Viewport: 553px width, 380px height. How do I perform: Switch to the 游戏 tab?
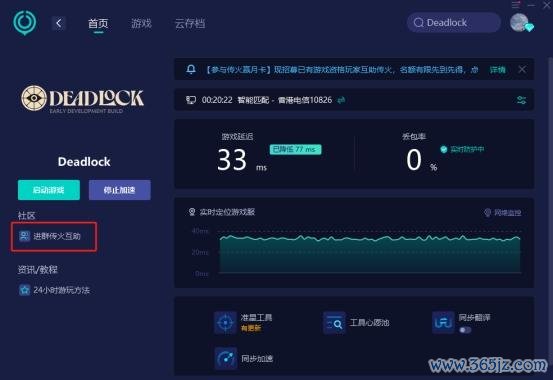141,24
